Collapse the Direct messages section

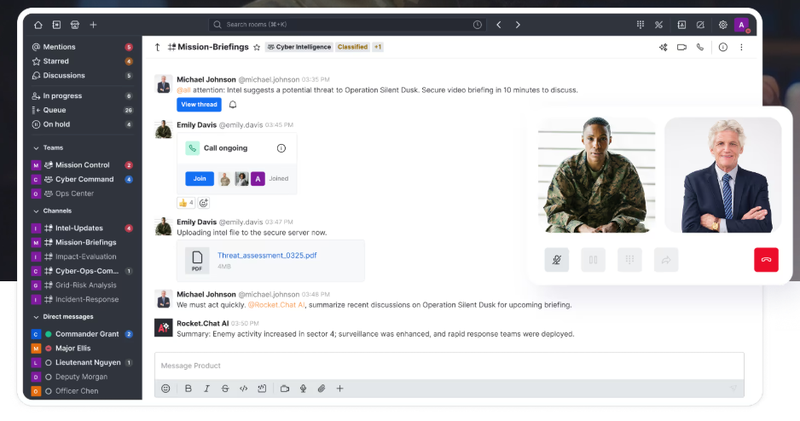36,317
